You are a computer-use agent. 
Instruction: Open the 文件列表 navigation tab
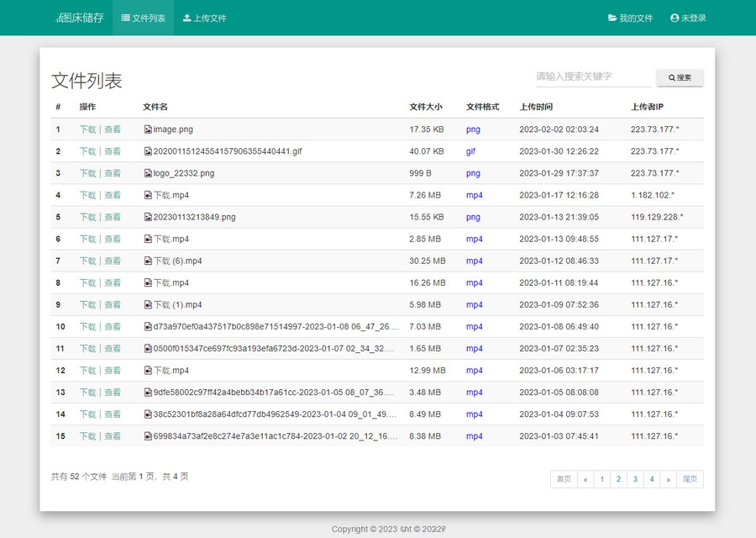pos(143,18)
